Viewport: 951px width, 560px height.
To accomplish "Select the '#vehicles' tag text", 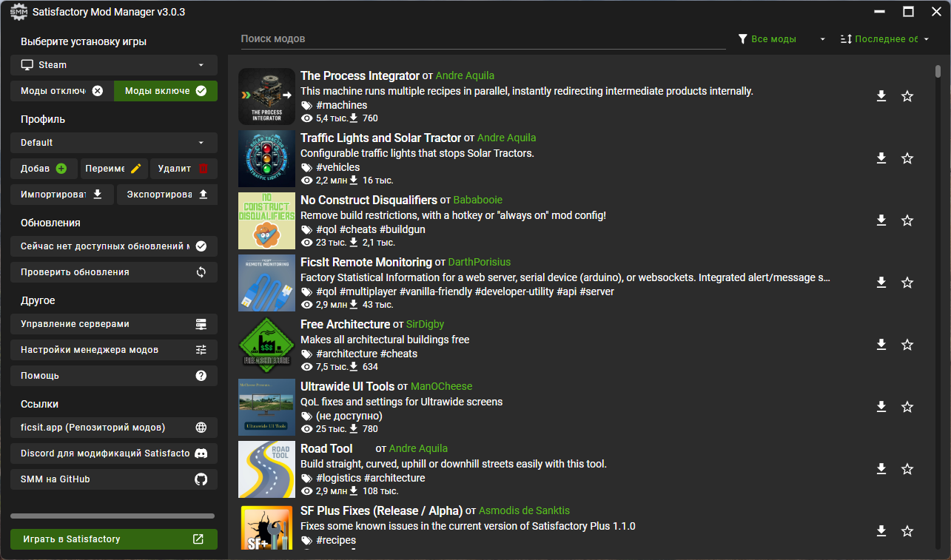I will [x=337, y=167].
